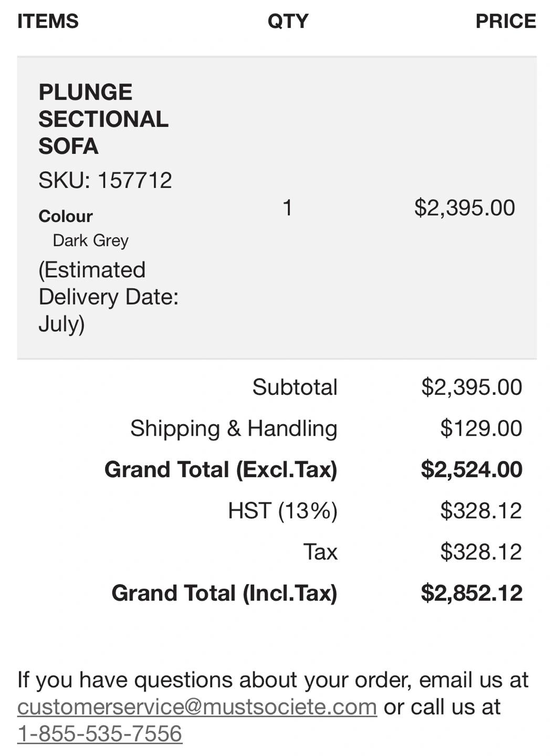Click the SKU: 157712 text
Viewport: 554px width, 756px height.
pos(105,181)
